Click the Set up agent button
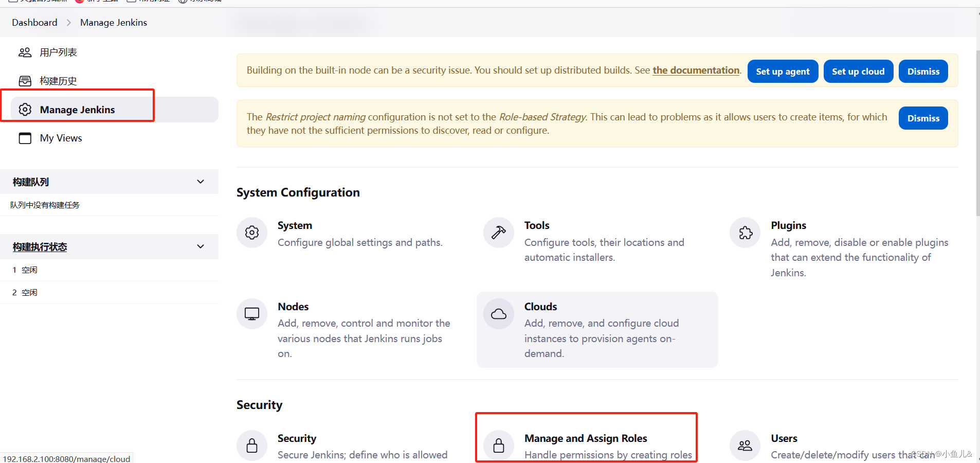 click(783, 72)
